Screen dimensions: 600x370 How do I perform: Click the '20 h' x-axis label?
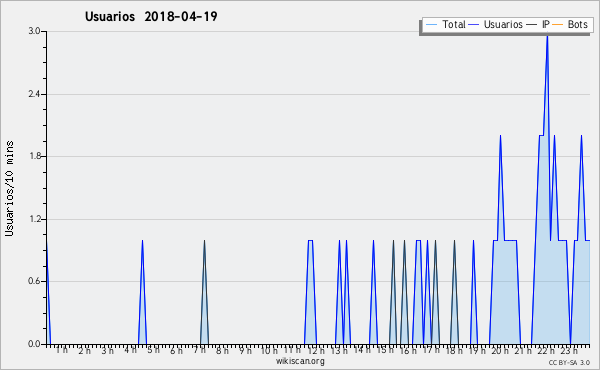[500, 350]
